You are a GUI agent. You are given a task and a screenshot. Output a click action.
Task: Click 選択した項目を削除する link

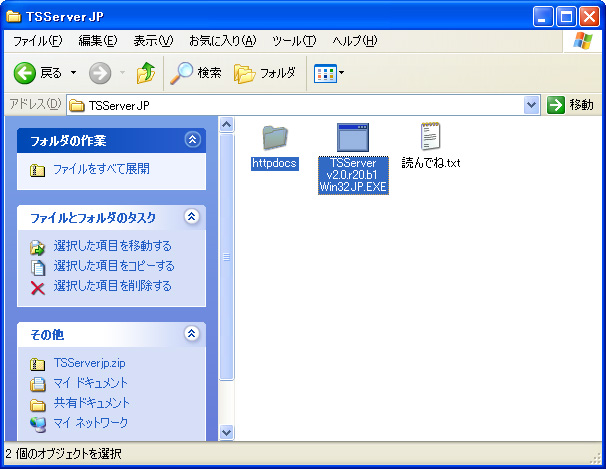tap(112, 286)
